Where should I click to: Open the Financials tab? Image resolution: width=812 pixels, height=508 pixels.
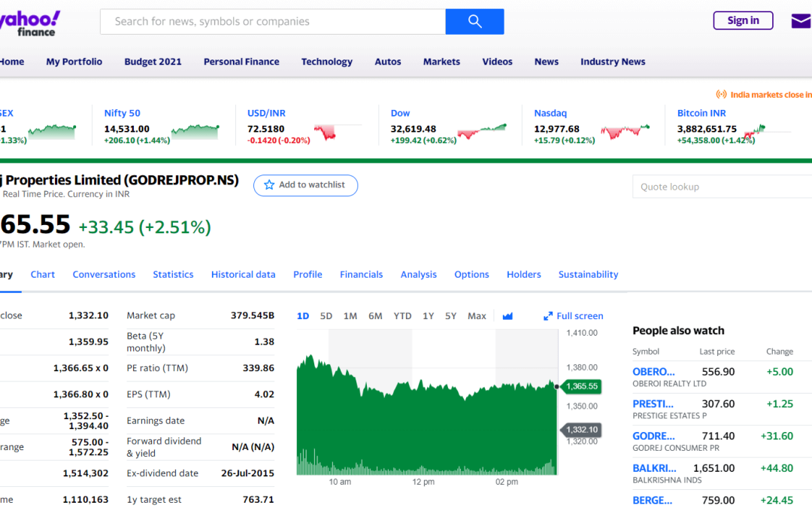(x=362, y=274)
